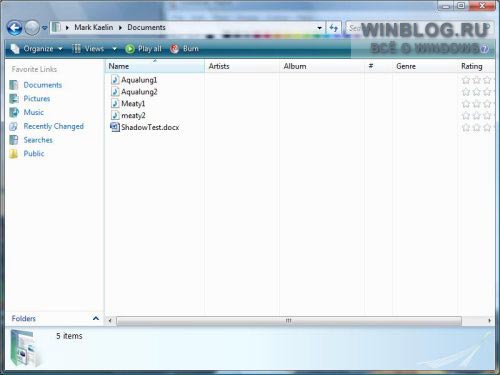Open Help with question mark icon
Image resolution: width=500 pixels, height=375 pixels.
click(484, 49)
